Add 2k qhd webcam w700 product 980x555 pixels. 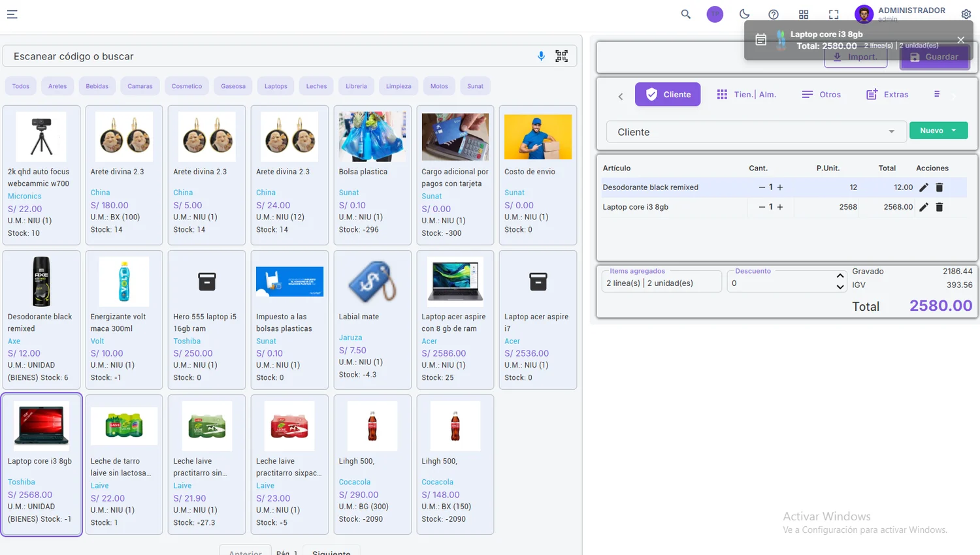(42, 175)
